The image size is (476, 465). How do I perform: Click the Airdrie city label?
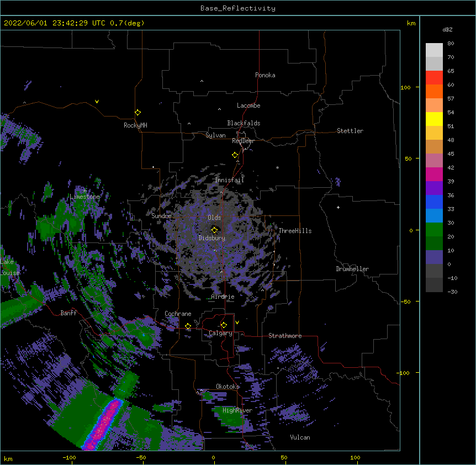click(x=223, y=297)
